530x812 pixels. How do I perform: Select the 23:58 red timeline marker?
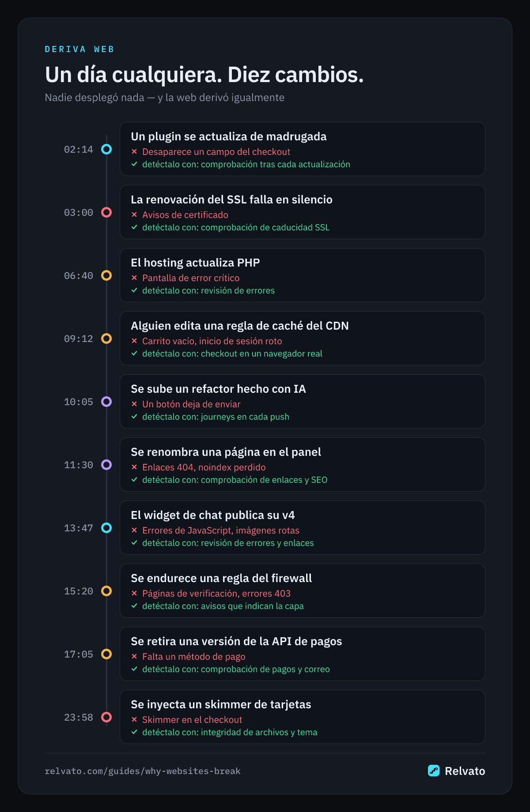click(106, 717)
